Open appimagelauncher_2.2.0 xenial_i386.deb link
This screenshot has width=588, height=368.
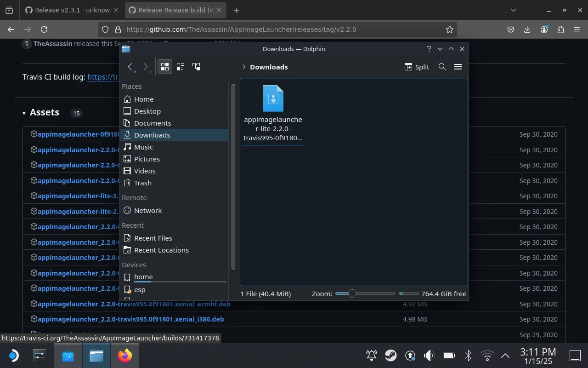pyautogui.click(x=130, y=319)
